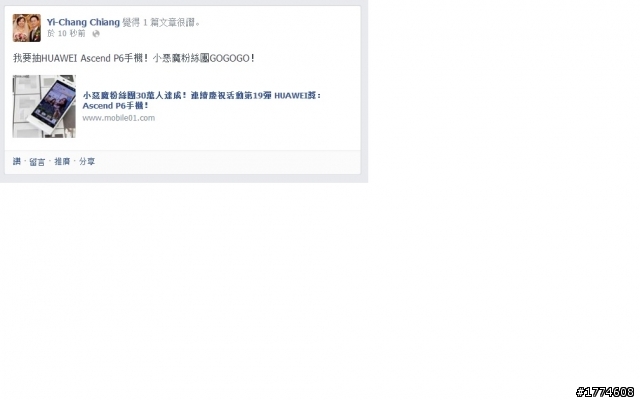Open the post timestamp 10 秒前
Viewport: 640px width, 400px height.
pos(71,33)
